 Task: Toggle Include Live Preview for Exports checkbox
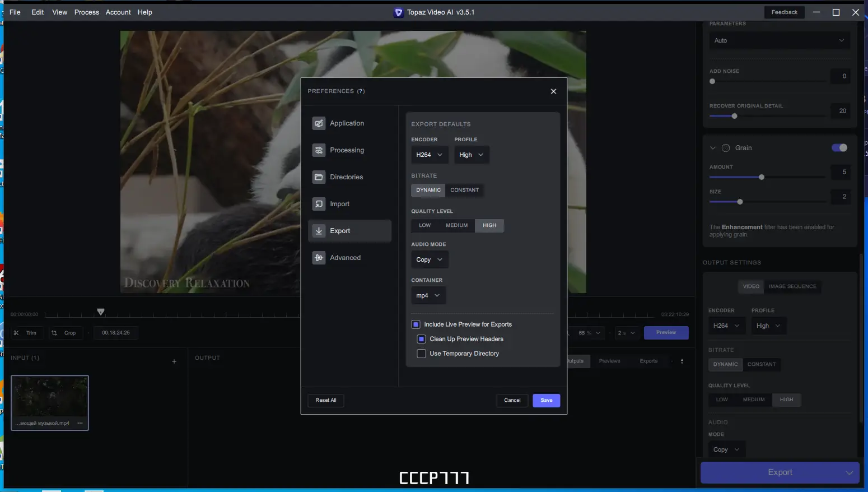coord(416,324)
